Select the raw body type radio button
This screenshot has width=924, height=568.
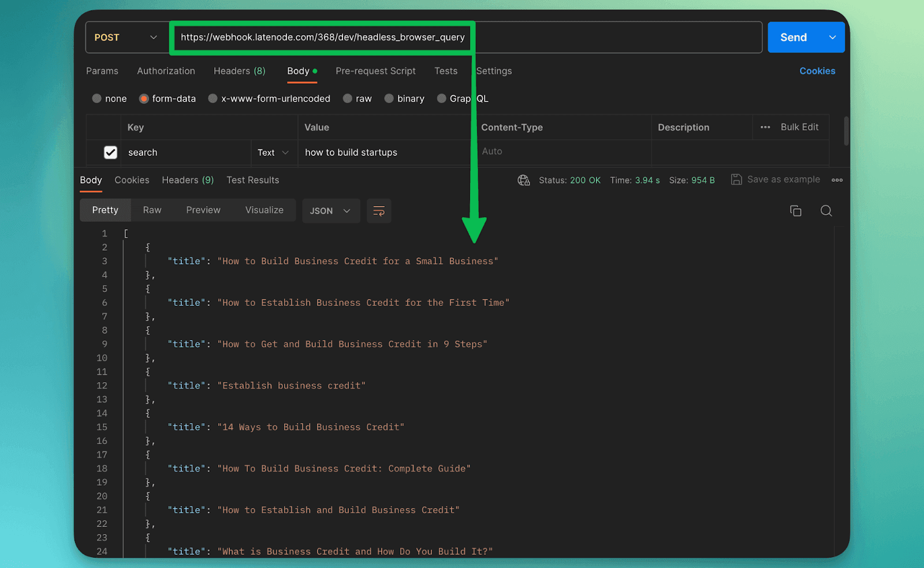[348, 99]
